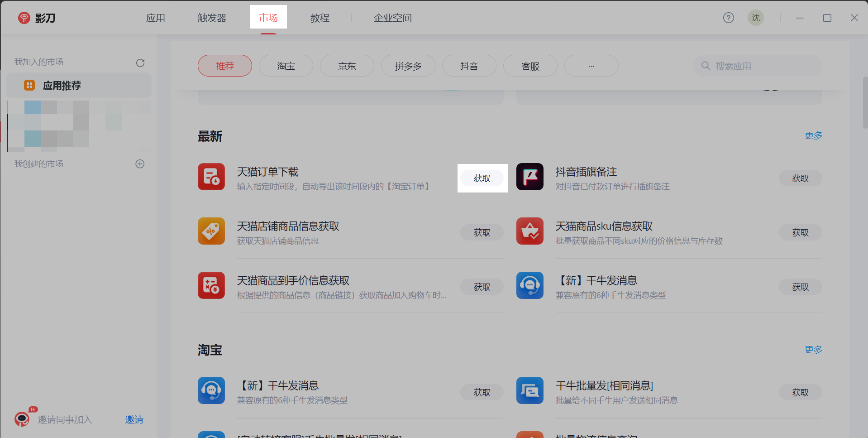The width and height of the screenshot is (868, 438).
Task: Select the 拼多多 category filter
Action: (x=408, y=66)
